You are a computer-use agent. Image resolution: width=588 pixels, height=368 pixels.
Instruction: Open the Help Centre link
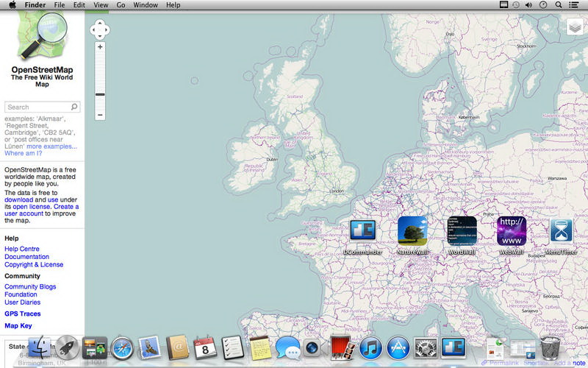[x=22, y=249]
